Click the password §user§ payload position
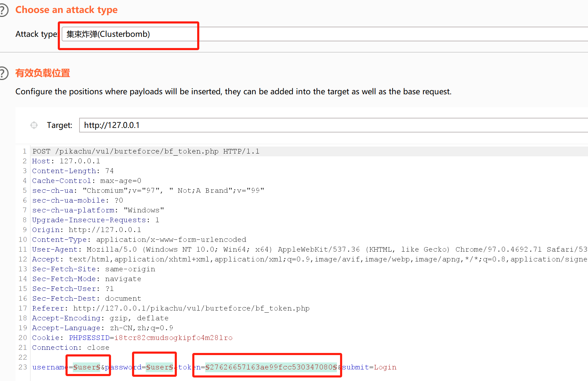 coord(159,367)
